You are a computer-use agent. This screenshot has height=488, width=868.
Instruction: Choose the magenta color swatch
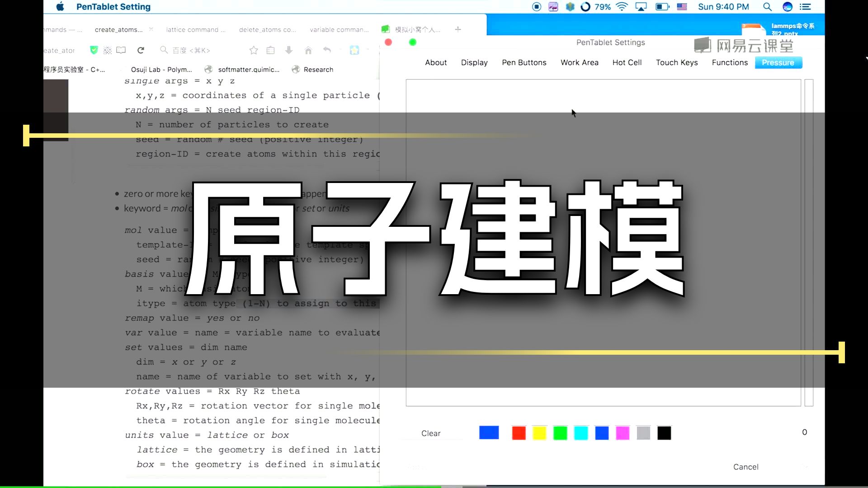pos(623,433)
